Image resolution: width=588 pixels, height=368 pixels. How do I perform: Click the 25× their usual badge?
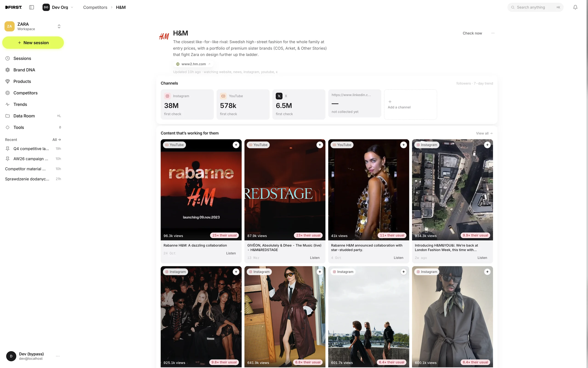point(224,235)
